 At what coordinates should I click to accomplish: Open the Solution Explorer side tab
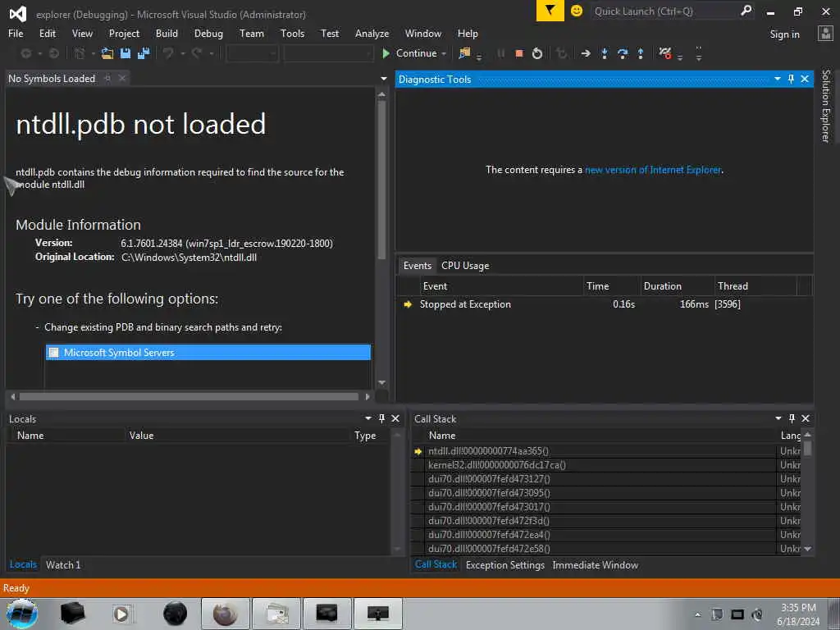coord(825,106)
